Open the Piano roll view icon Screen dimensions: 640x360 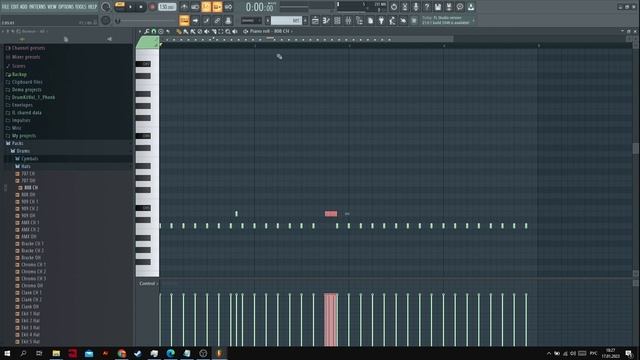click(x=326, y=20)
